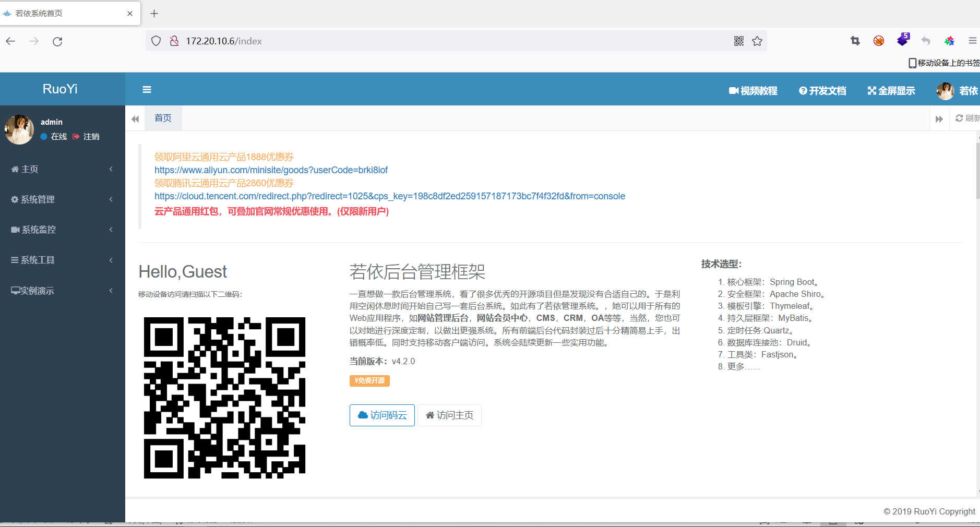Click the admin avatar in the sidebar
This screenshot has height=527, width=980.
19,129
